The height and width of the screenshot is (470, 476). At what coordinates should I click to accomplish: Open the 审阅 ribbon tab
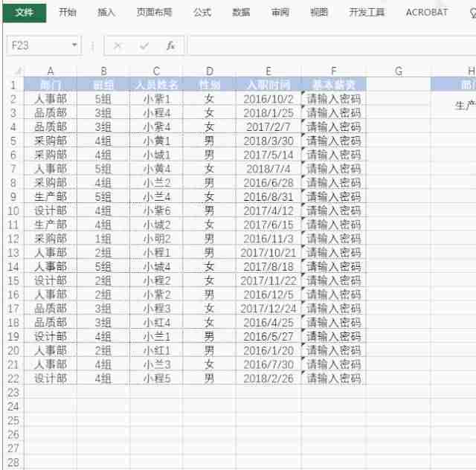tap(280, 13)
